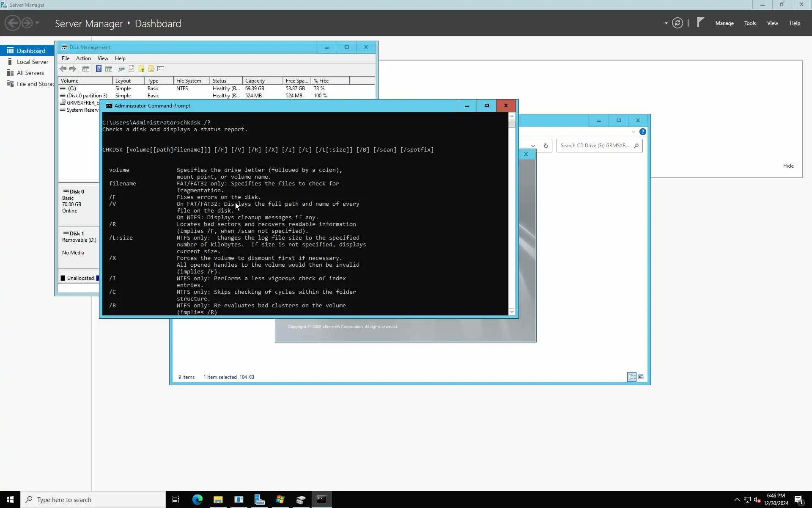Select Local Server in the sidebar
This screenshot has height=508, width=812.
pos(33,62)
